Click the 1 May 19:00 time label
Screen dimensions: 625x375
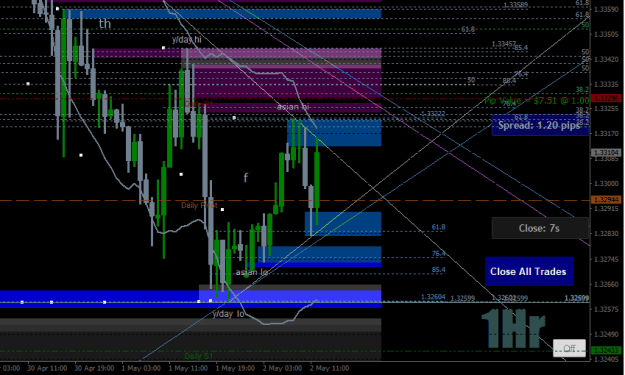point(235,368)
